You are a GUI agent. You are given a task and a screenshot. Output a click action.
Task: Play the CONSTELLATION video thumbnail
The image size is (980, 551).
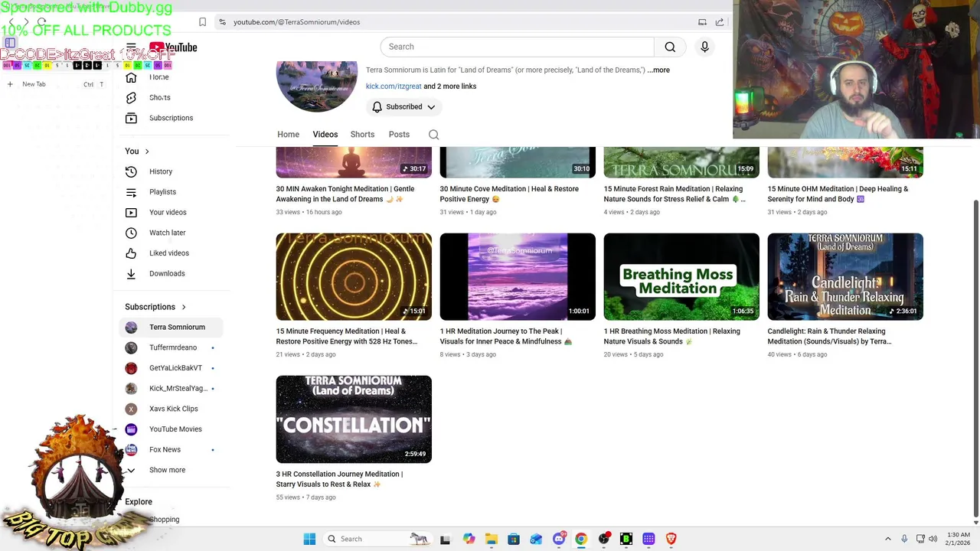pos(354,419)
